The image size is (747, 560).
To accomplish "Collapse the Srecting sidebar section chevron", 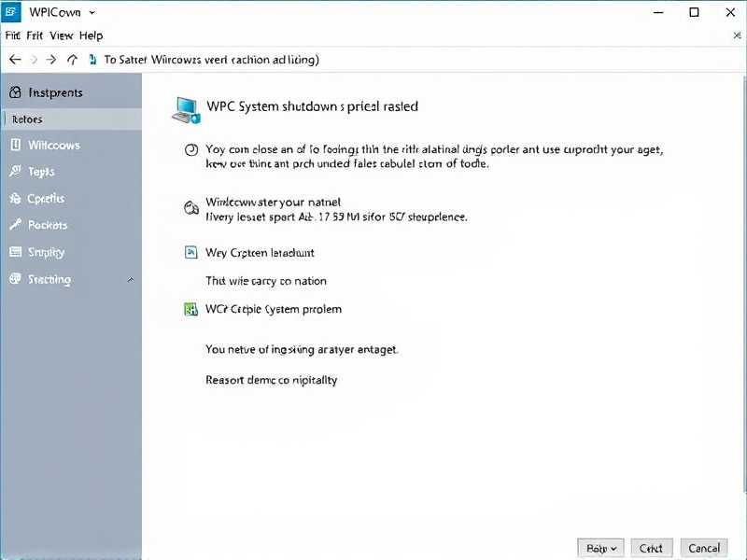I will [x=130, y=280].
